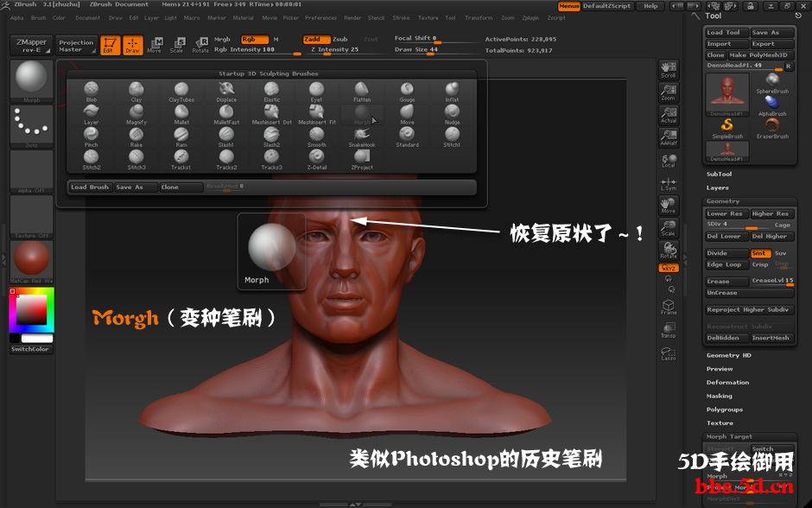Enable the Rgb color mode
812x508 pixels.
[x=255, y=40]
